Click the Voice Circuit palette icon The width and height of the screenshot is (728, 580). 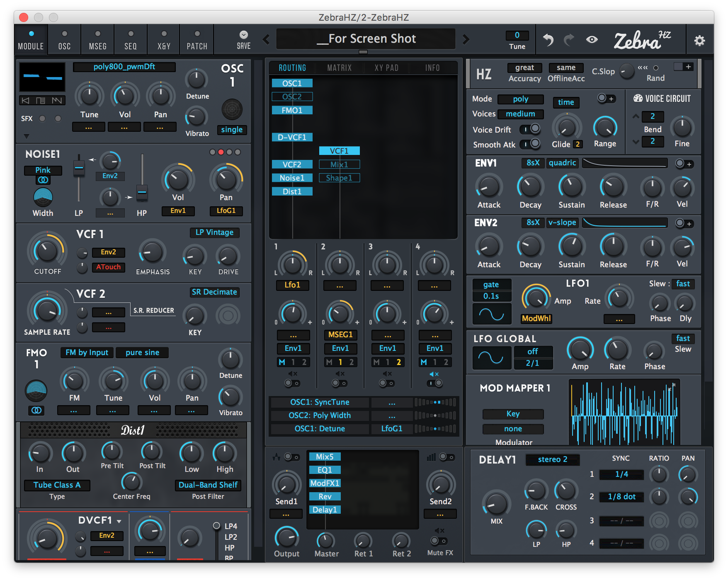(638, 99)
